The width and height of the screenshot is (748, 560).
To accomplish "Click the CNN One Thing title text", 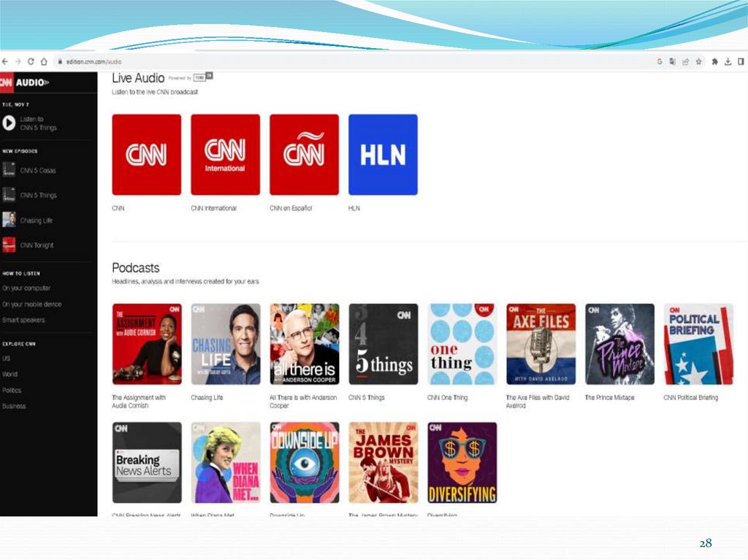I will click(448, 397).
